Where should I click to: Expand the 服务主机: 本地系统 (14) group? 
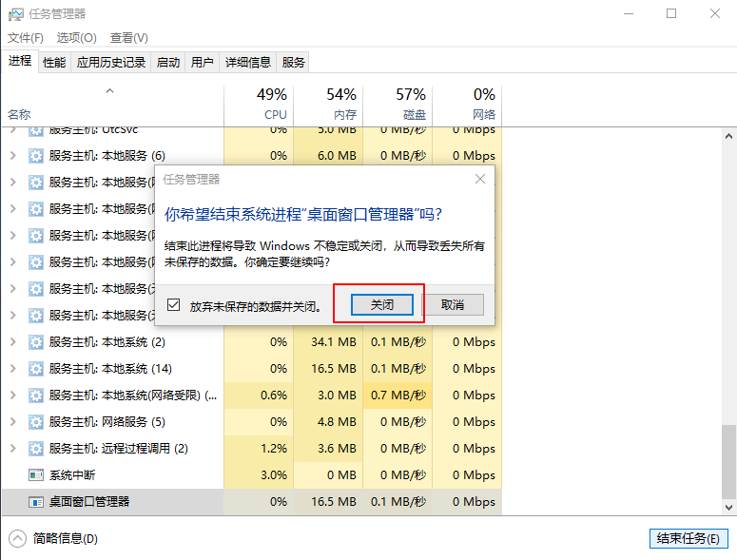click(x=12, y=368)
